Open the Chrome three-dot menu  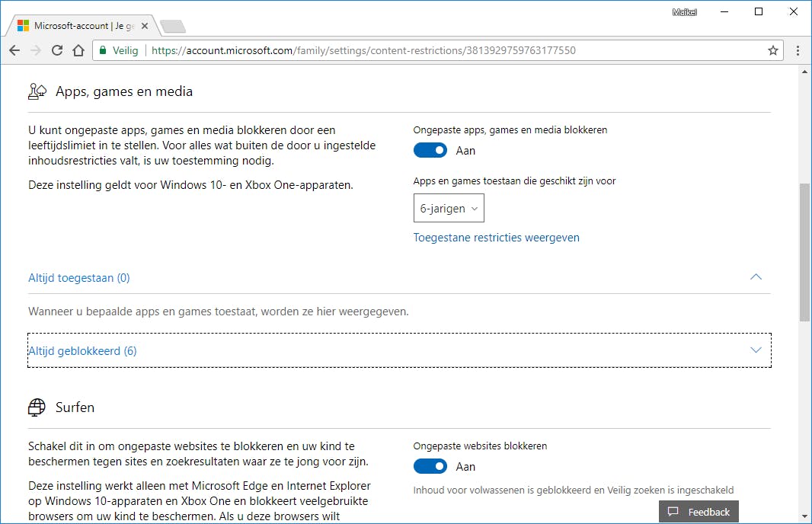click(798, 50)
